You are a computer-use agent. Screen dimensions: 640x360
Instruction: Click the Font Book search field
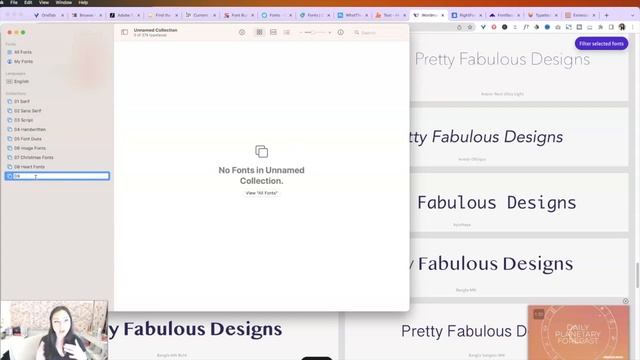(x=380, y=32)
